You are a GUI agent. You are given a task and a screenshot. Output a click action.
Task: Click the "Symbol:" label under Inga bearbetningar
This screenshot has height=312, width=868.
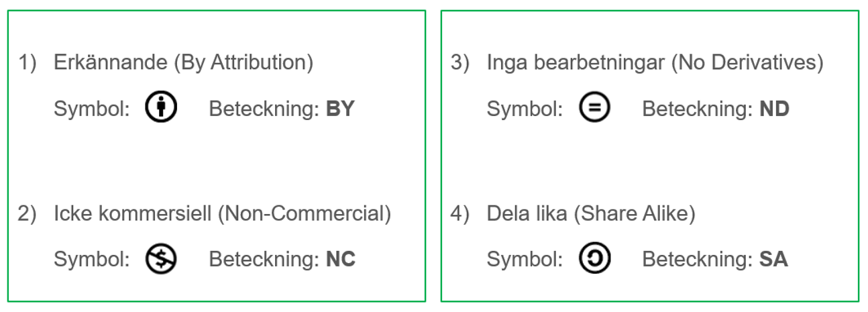pyautogui.click(x=525, y=109)
